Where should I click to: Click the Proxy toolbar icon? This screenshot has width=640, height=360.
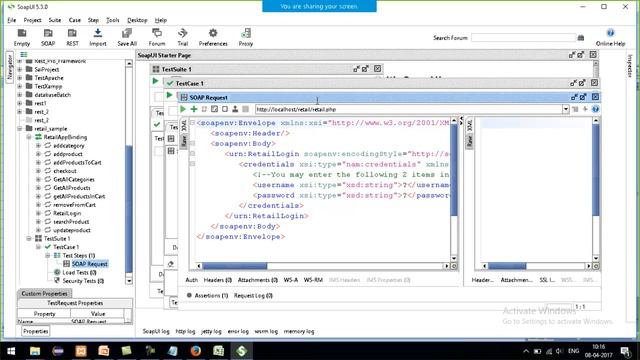(x=246, y=37)
